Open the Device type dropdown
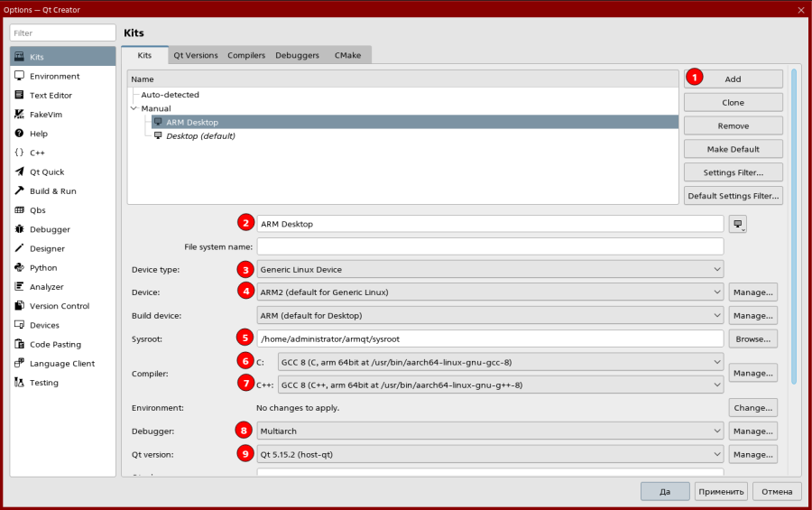Screen dimensions: 812x510 click(x=490, y=269)
